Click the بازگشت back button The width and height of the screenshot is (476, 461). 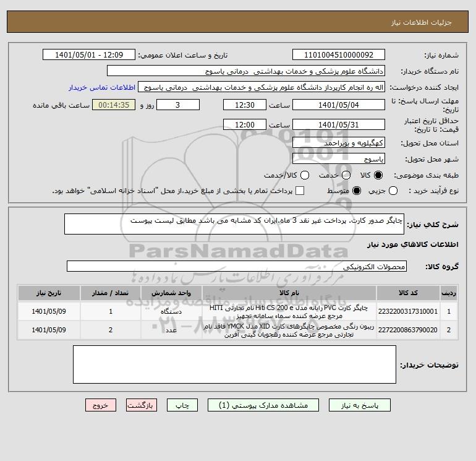tap(142, 405)
